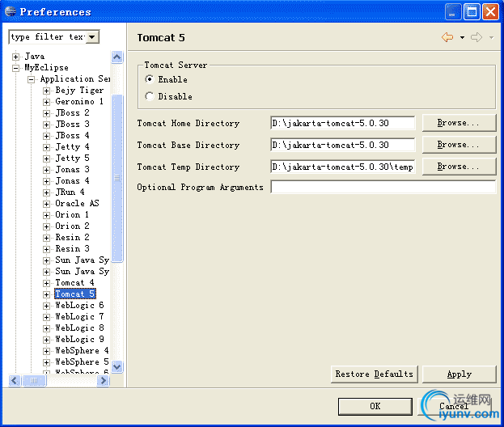Image resolution: width=504 pixels, height=427 pixels.
Task: Select Resin 3 in the tree
Action: pos(72,248)
